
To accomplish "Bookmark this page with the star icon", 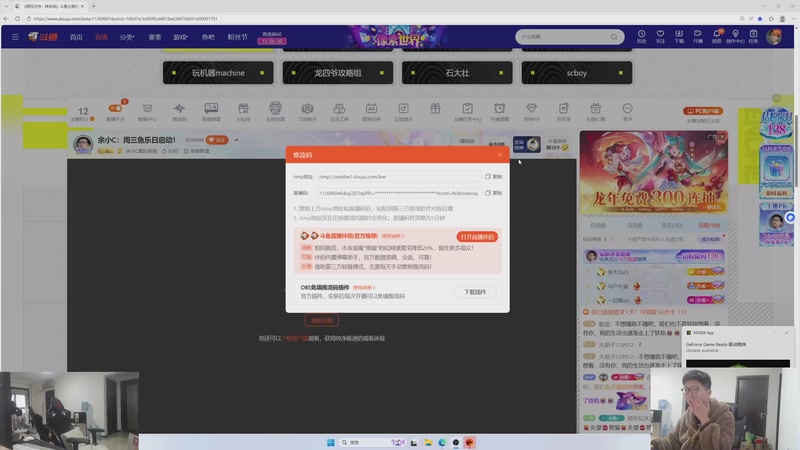I will (x=760, y=18).
